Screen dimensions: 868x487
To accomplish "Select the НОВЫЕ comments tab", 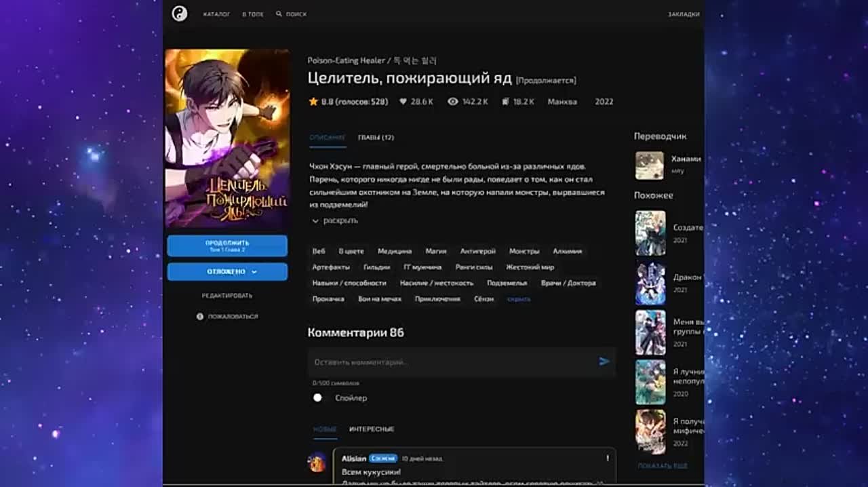I will (325, 429).
